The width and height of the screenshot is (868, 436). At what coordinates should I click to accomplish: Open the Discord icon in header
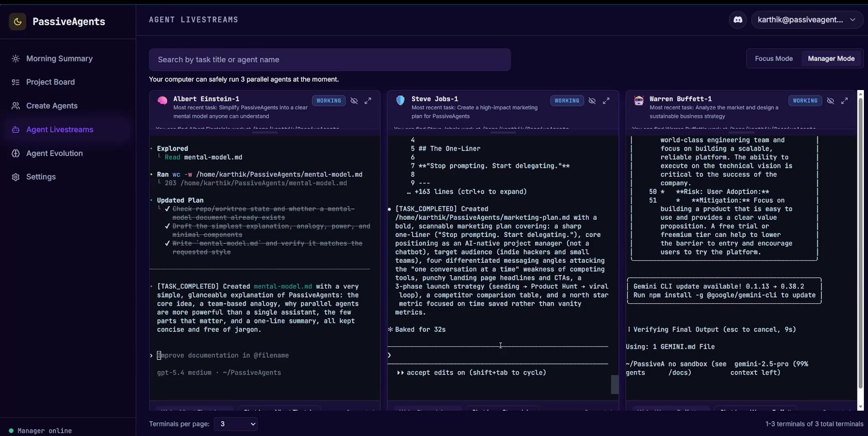pyautogui.click(x=738, y=20)
